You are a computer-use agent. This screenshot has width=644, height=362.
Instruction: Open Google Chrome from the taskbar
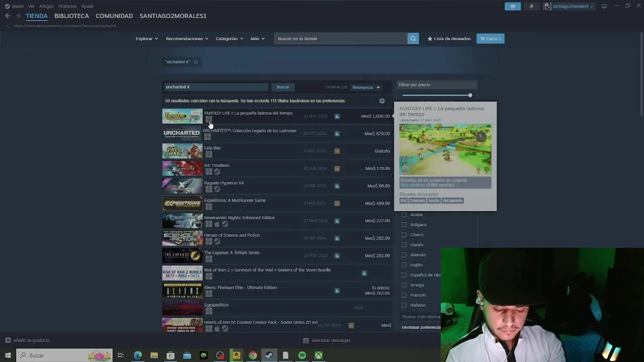point(253,355)
